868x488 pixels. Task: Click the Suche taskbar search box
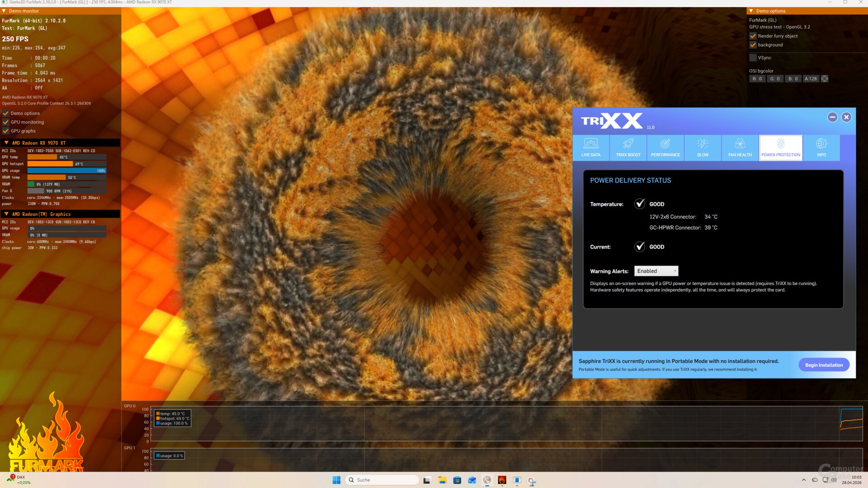382,480
